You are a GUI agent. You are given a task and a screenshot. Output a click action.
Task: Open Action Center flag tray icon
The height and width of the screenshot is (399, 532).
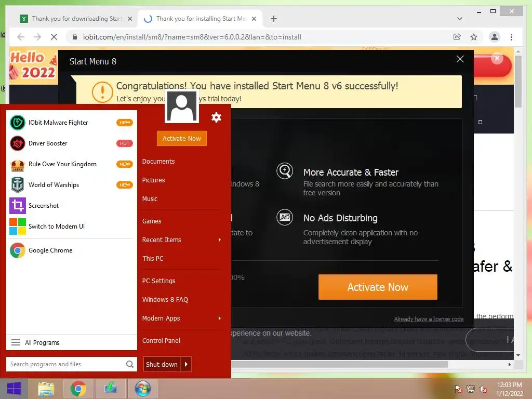pos(458,389)
